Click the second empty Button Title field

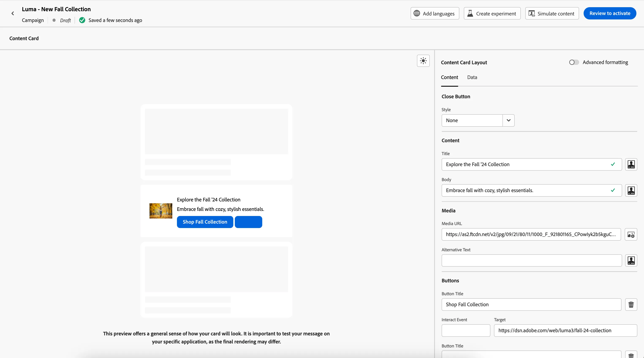pos(531,354)
